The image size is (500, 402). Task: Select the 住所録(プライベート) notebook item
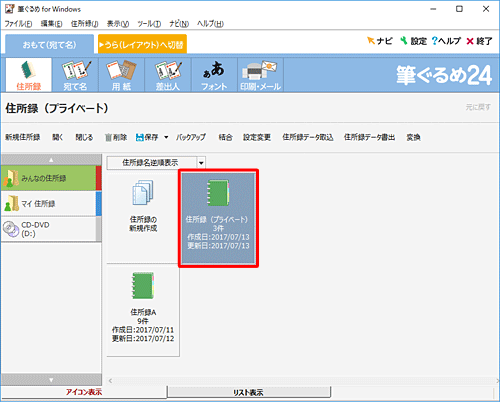[218, 218]
